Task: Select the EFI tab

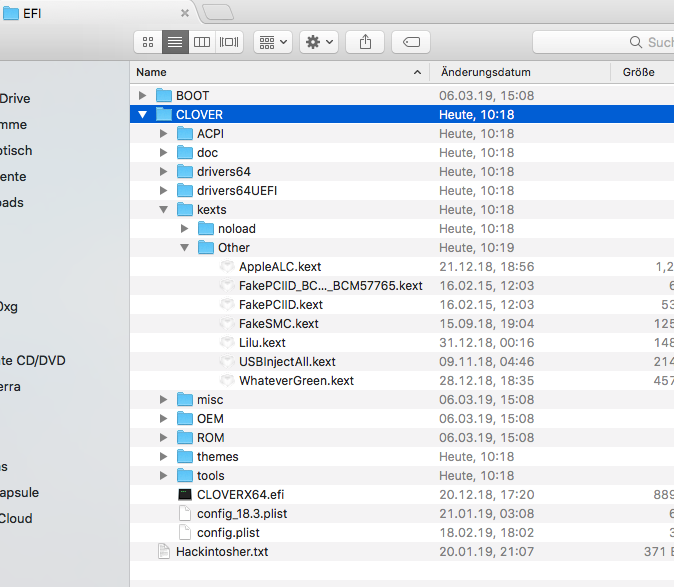Action: tap(97, 13)
